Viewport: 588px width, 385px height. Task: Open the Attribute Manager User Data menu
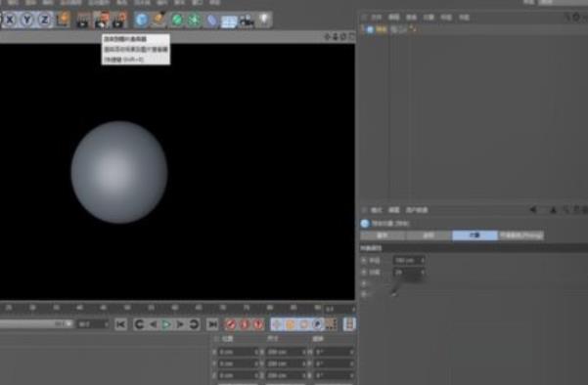tap(417, 210)
